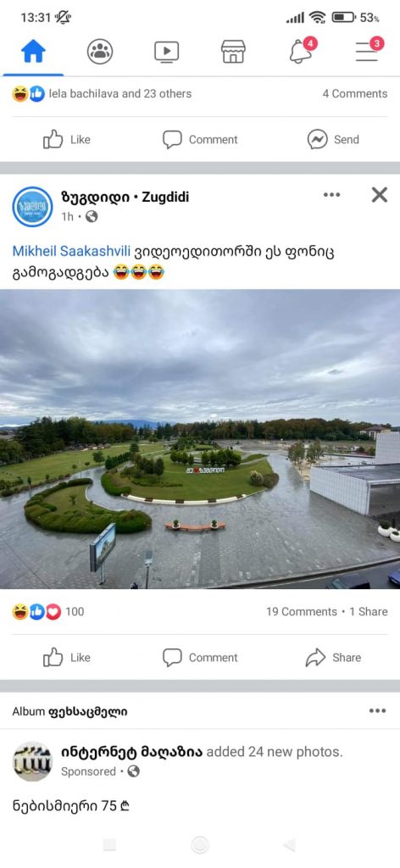
Task: Send top post via Messenger
Action: tap(333, 140)
